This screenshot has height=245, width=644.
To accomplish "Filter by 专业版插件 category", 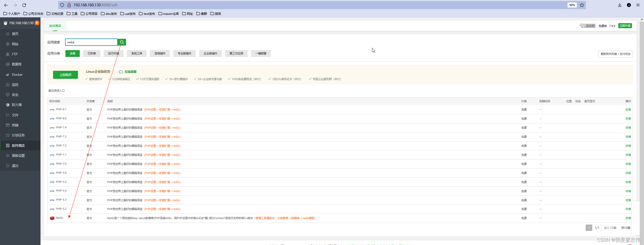I will 184,53.
